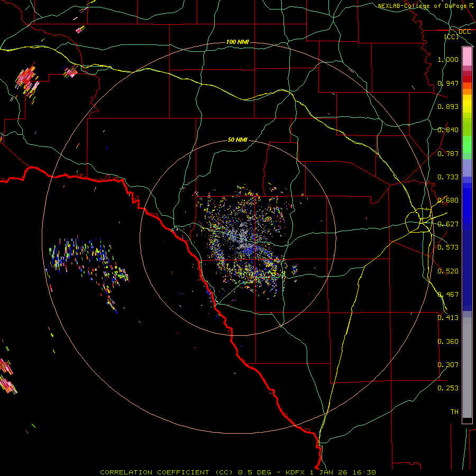
Task: Click the TH threshold label
Action: pos(454,412)
